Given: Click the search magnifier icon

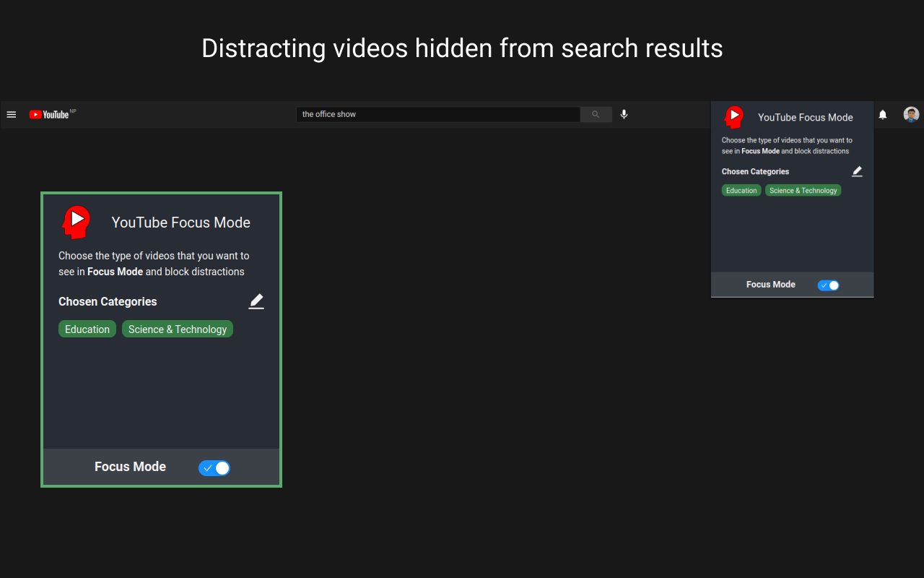Looking at the screenshot, I should tap(595, 114).
